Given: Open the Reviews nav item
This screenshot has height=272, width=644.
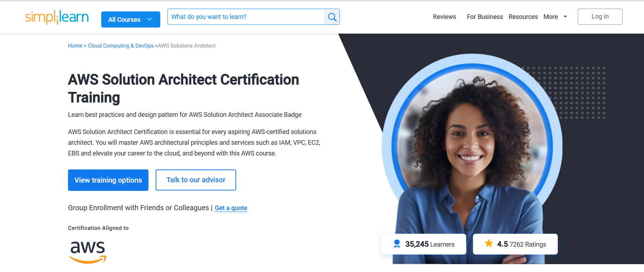Looking at the screenshot, I should pos(444,17).
